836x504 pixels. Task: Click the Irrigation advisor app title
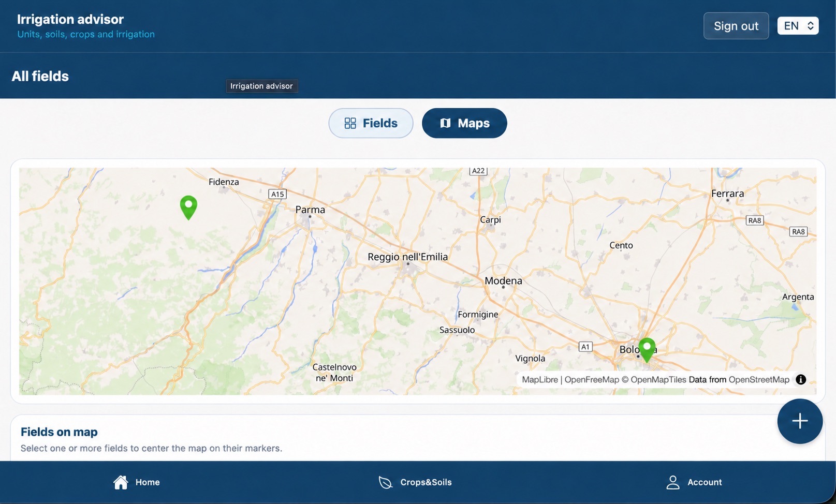click(70, 19)
